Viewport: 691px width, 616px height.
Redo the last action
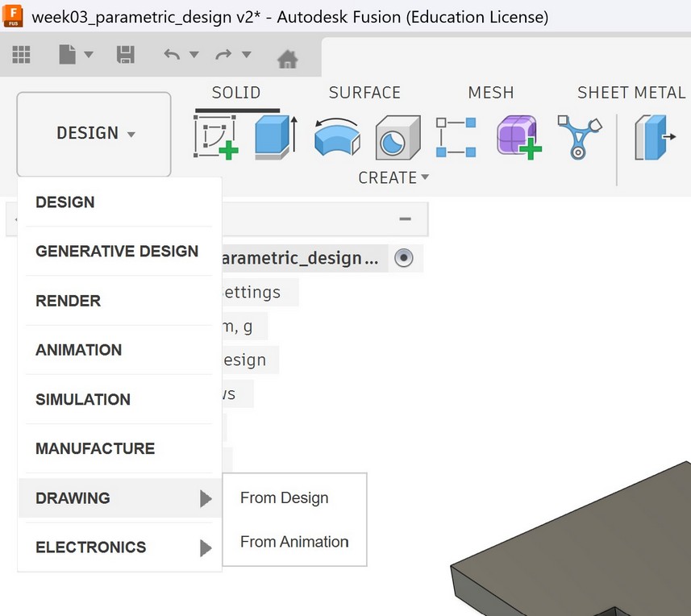(x=224, y=55)
